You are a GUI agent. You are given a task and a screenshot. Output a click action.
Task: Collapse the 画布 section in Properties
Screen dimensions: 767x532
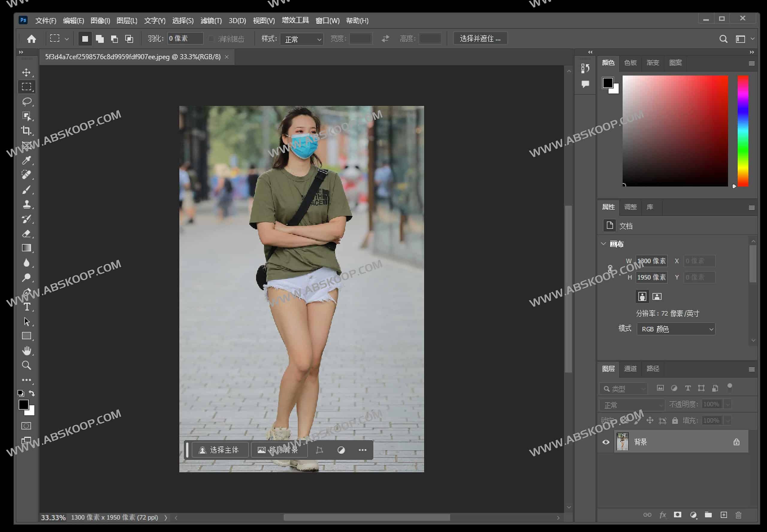click(603, 244)
